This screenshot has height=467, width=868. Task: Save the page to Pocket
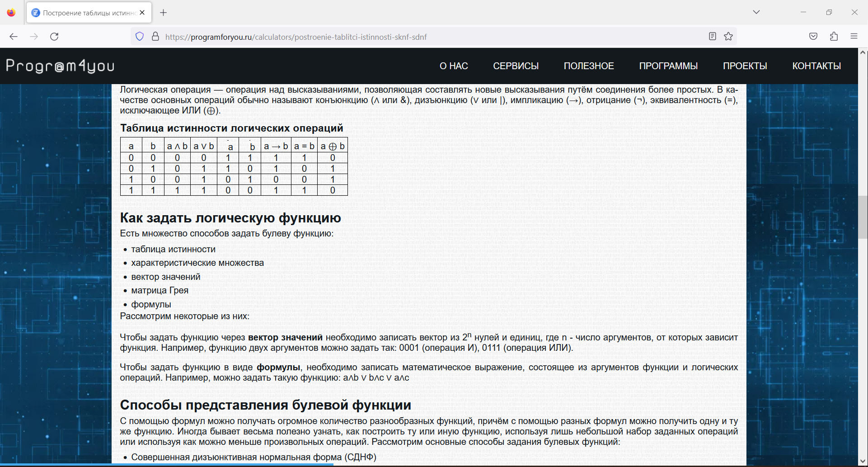tap(813, 37)
